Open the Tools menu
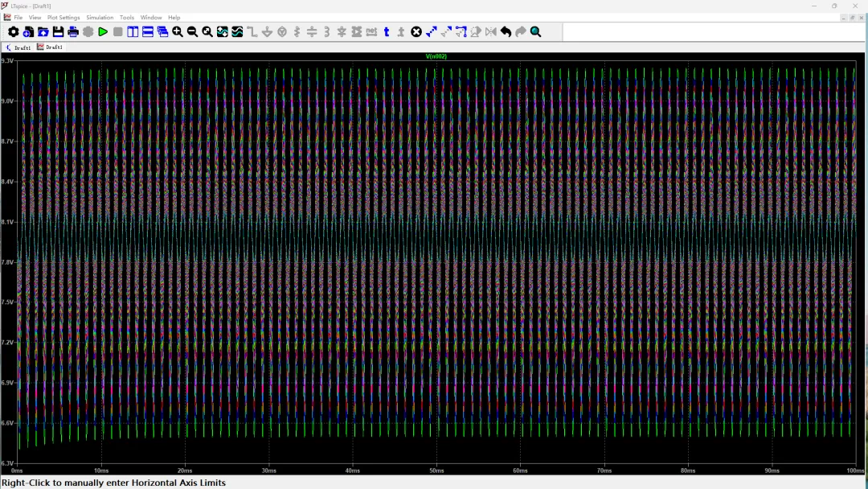 pyautogui.click(x=127, y=17)
